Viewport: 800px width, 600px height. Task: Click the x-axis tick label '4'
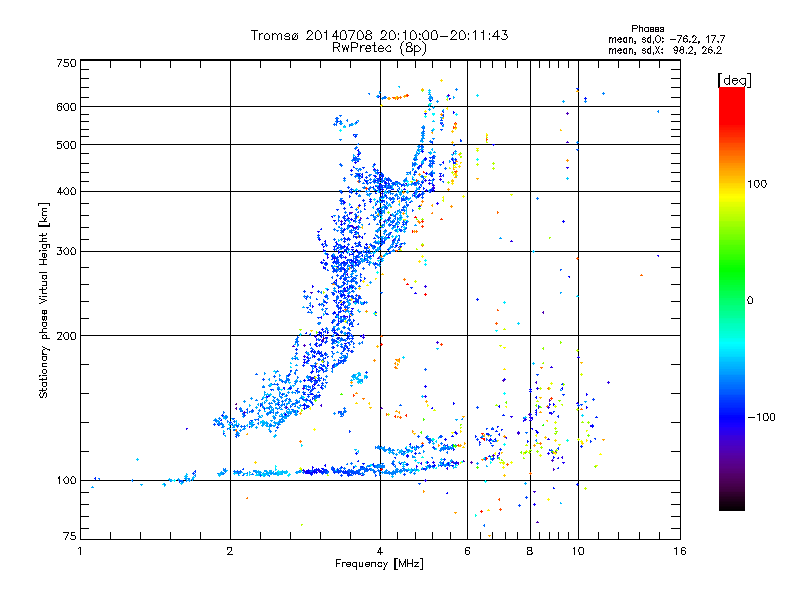[380, 551]
